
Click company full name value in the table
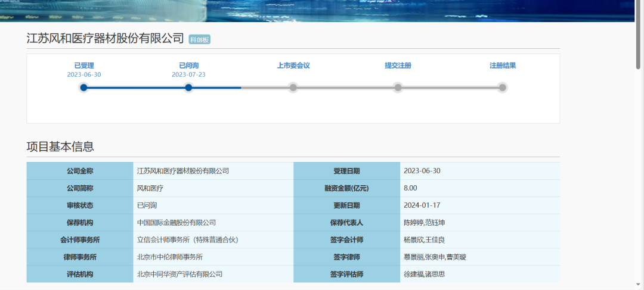183,171
